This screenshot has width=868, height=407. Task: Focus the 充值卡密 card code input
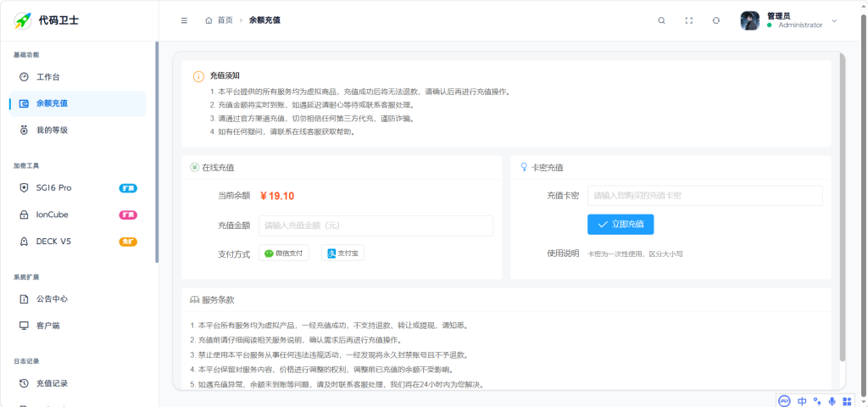(704, 196)
